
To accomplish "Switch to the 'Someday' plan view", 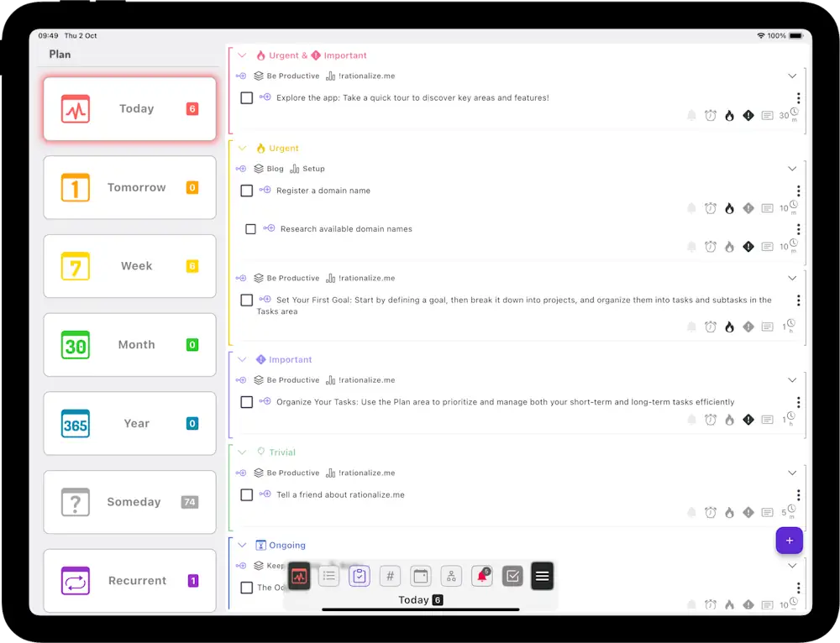I will coord(130,502).
